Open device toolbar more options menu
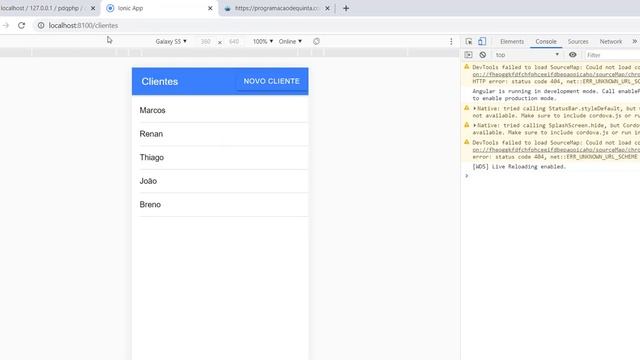 tap(451, 41)
